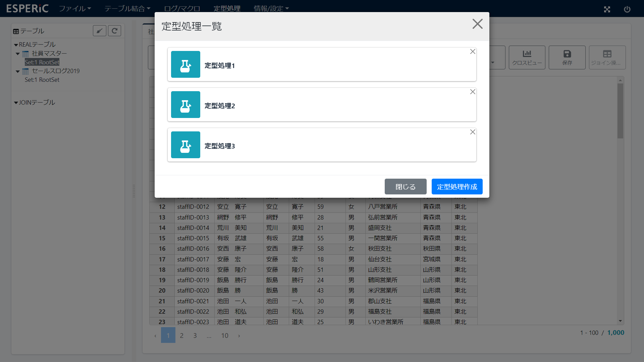
Task: Open the ファイル menu
Action: (75, 8)
